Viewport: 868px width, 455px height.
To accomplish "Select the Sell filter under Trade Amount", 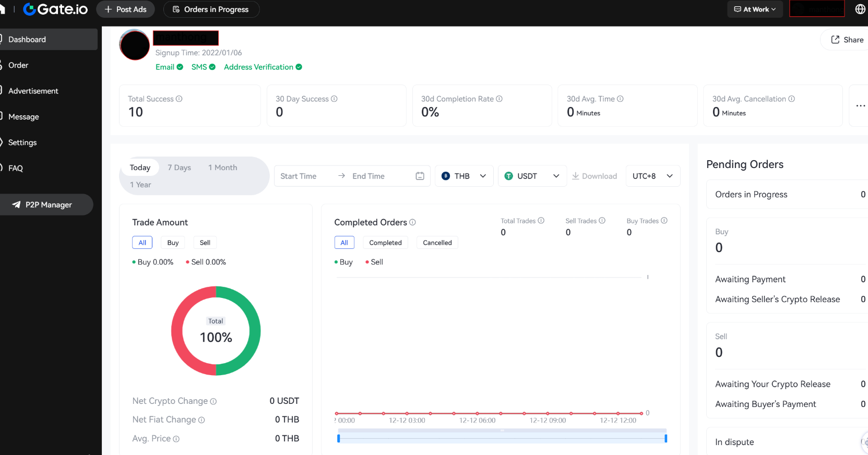I will pyautogui.click(x=205, y=243).
